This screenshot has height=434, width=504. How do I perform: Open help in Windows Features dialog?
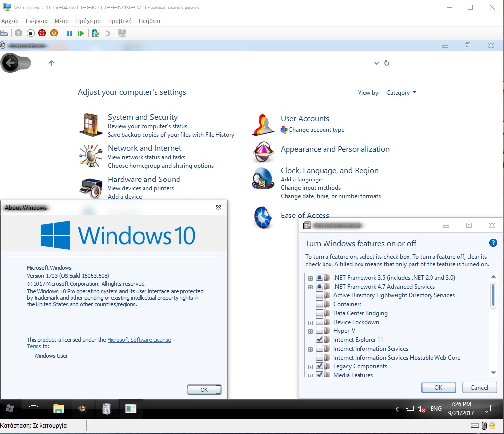tap(493, 243)
